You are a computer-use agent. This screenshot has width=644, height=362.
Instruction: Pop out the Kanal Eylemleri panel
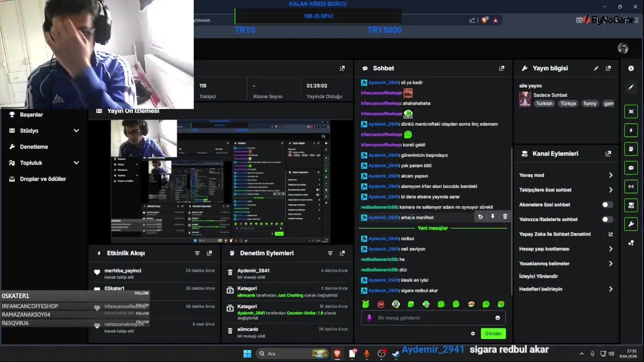point(608,154)
